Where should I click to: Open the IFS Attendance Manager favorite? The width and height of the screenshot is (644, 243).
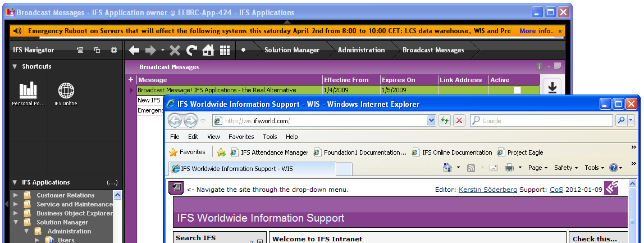pyautogui.click(x=270, y=152)
